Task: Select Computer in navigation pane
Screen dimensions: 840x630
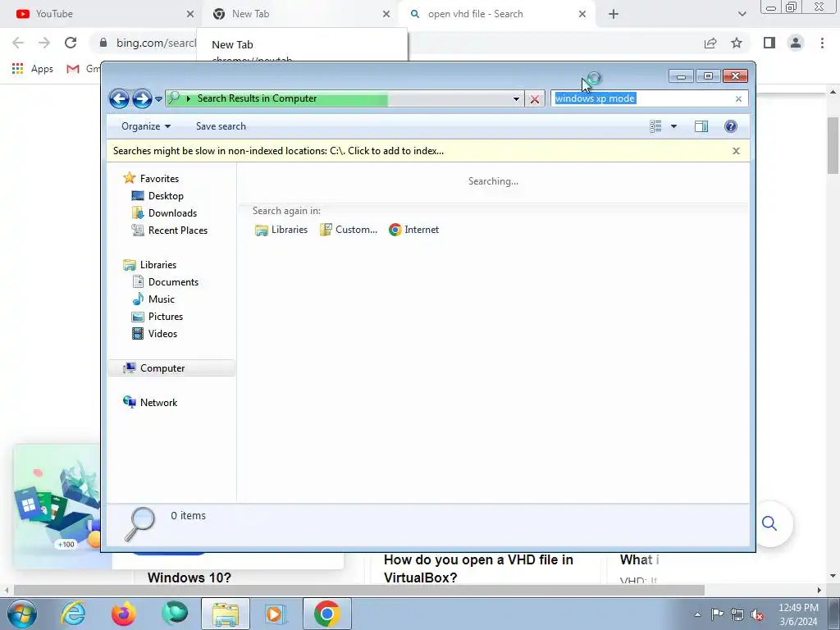Action: pos(171,368)
